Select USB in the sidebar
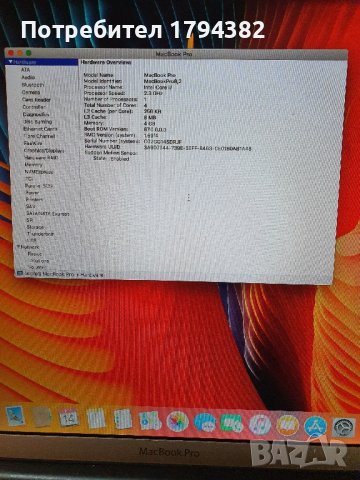The image size is (360, 480). pyautogui.click(x=32, y=240)
